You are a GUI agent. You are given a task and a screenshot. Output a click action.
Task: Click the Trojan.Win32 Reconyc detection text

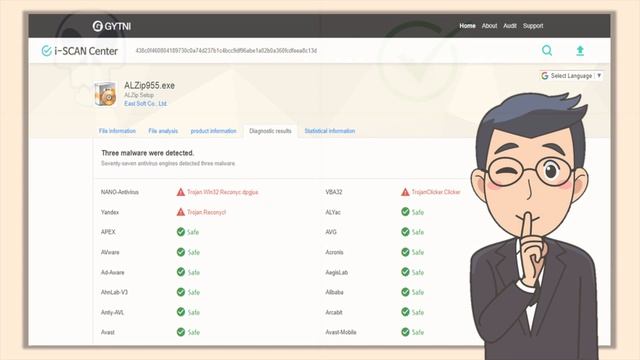pos(222,192)
